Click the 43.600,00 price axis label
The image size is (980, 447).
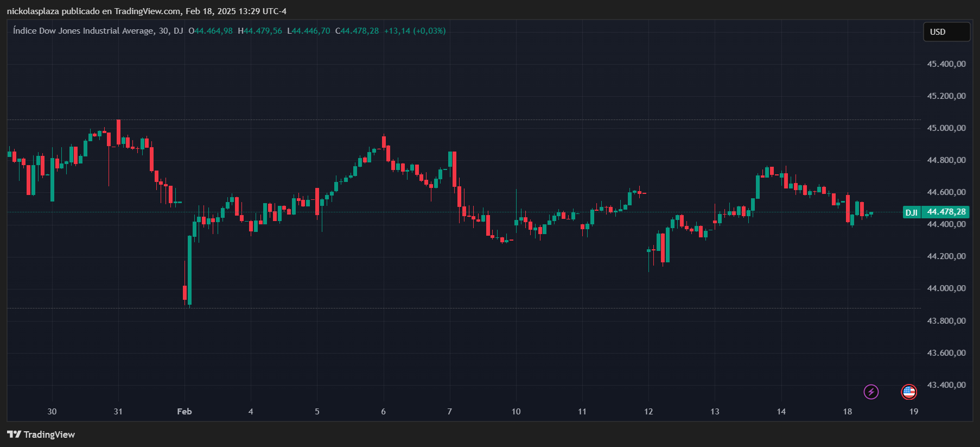click(946, 353)
